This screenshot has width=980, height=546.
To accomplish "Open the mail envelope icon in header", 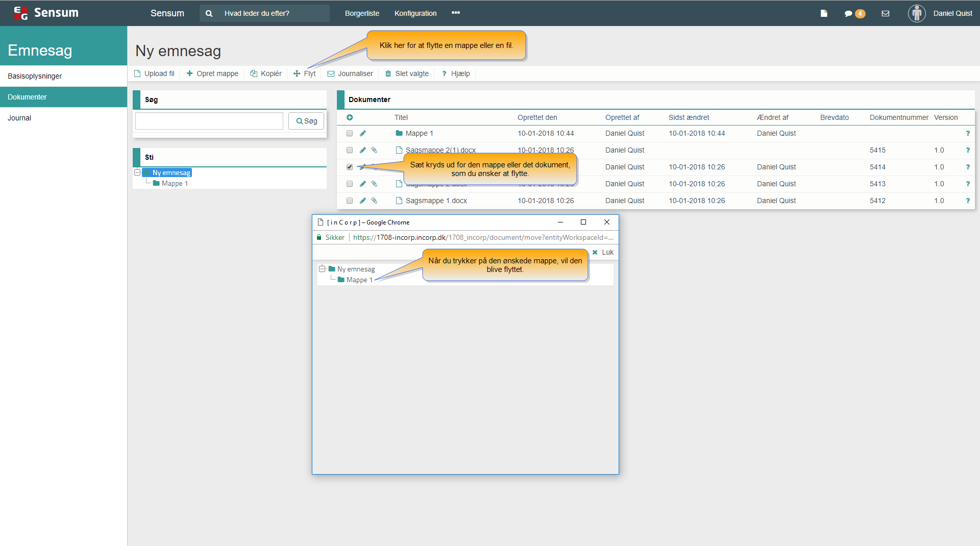I will pyautogui.click(x=886, y=14).
